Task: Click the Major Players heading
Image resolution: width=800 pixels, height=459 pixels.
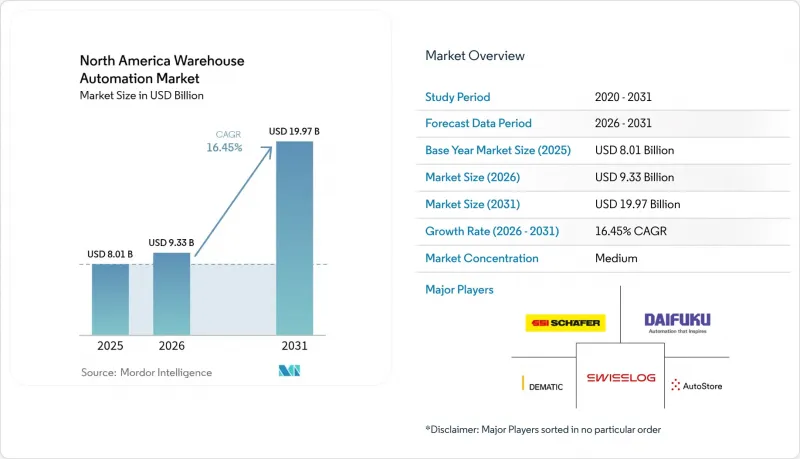Action: pos(459,290)
